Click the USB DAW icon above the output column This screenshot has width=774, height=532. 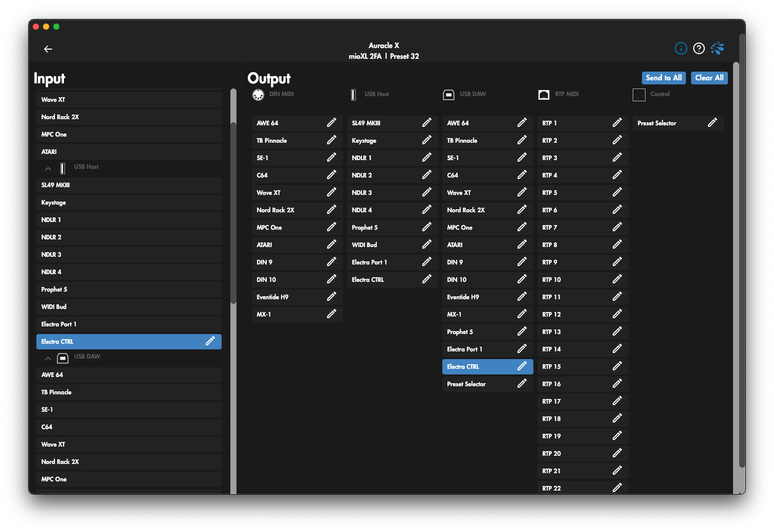pyautogui.click(x=449, y=95)
